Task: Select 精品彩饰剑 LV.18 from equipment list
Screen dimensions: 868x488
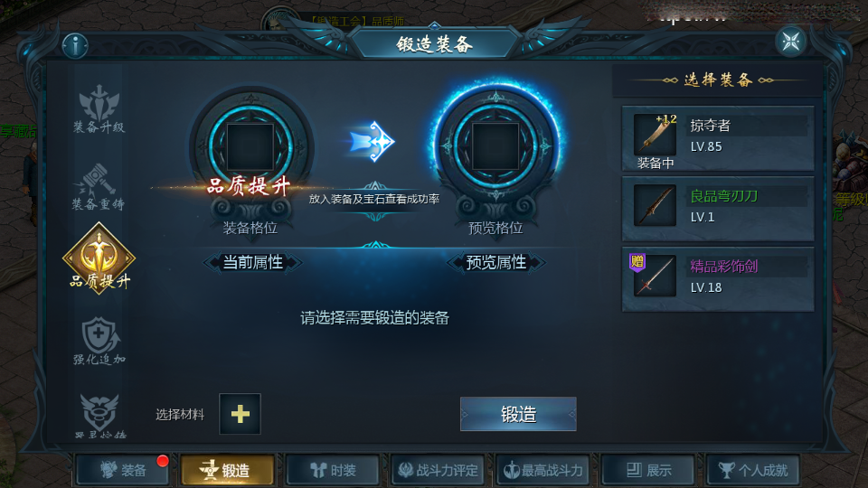Action: (x=718, y=279)
